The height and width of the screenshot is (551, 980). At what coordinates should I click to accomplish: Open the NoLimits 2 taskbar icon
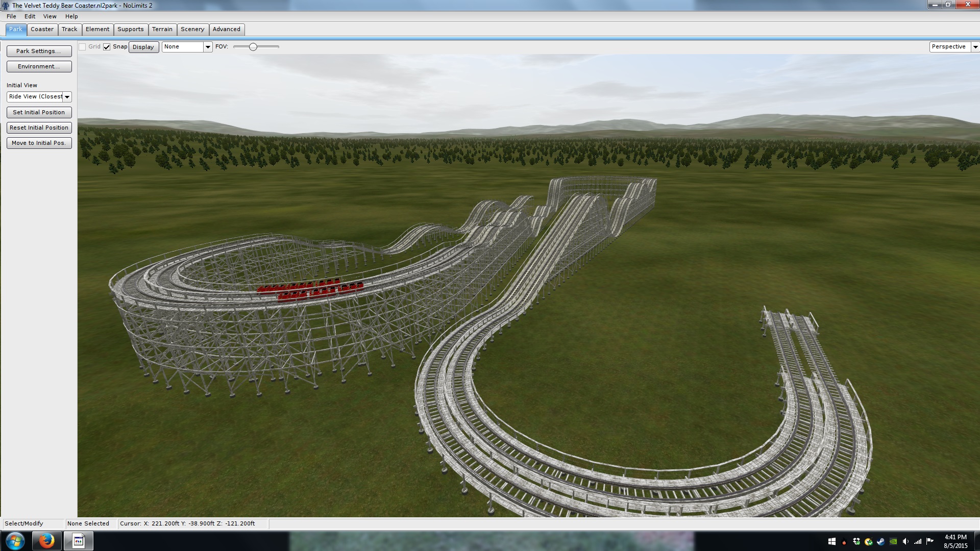coord(78,541)
